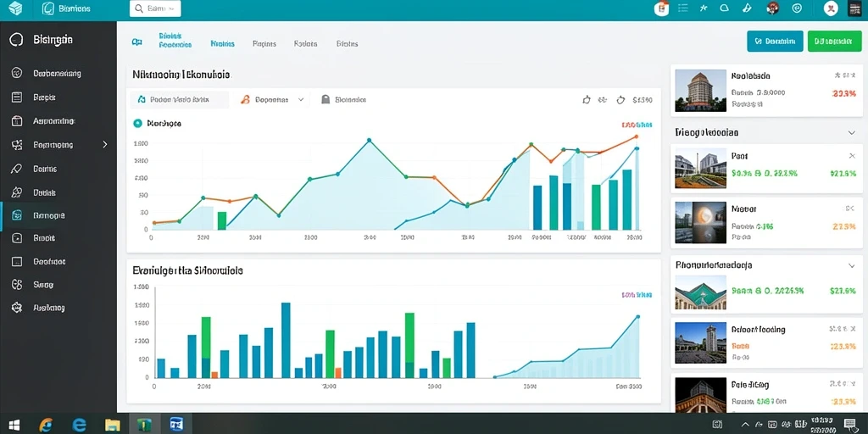Open the dark round avatar in top bar

(x=773, y=8)
